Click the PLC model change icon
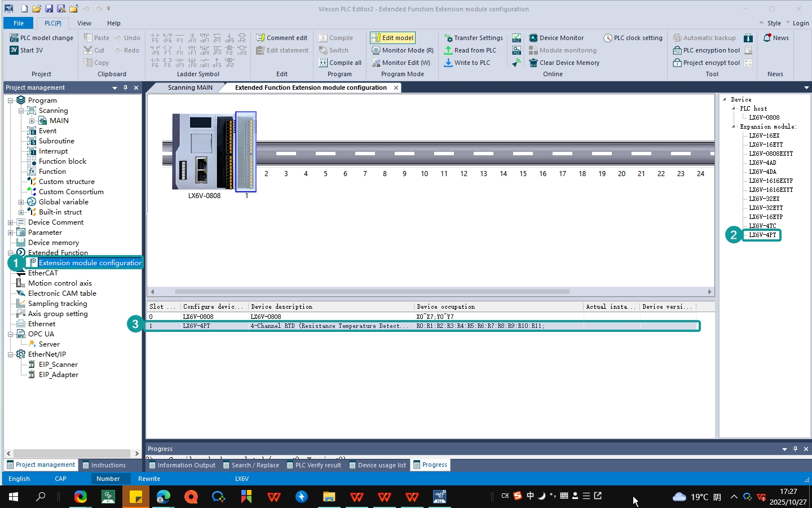The height and width of the screenshot is (508, 812). point(14,38)
